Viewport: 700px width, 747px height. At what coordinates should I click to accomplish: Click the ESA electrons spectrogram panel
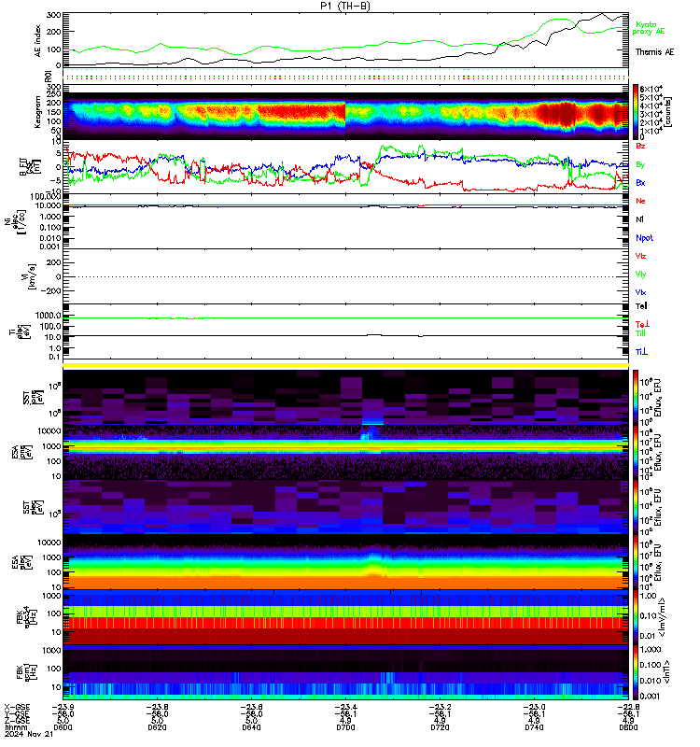pos(345,562)
